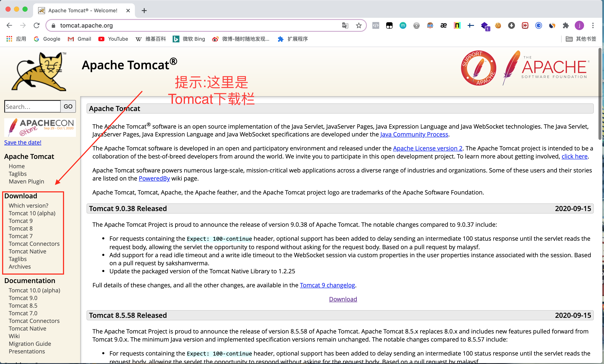Click the puzzle-piece extensions icon

[x=566, y=25]
